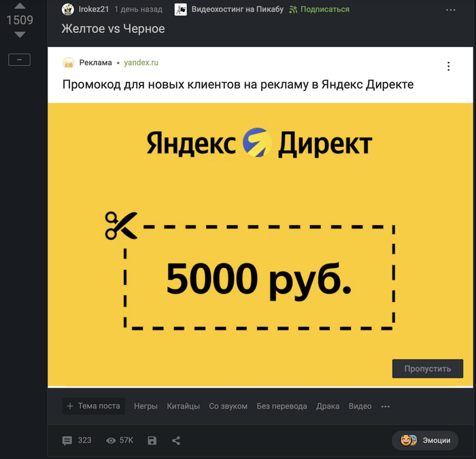
Task: Share the post with the share icon
Action: pos(176,441)
